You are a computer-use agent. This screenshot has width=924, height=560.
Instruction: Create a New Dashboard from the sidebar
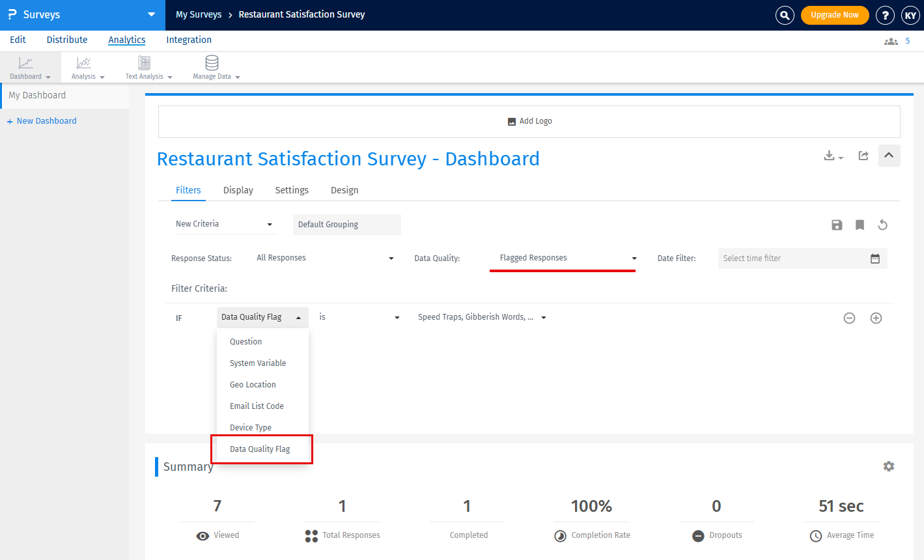(42, 120)
